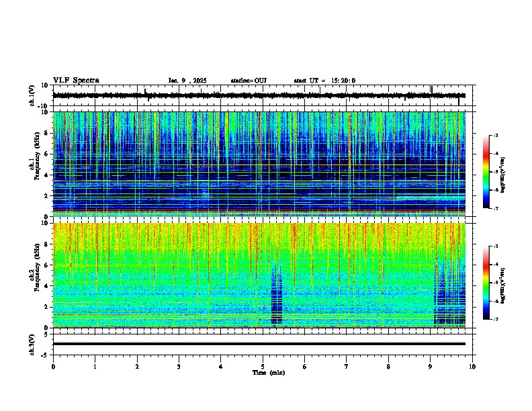This screenshot has width=532, height=411.
Task: Click the "4" kHz tick on ch.1 frequency axis
Action: coord(47,175)
